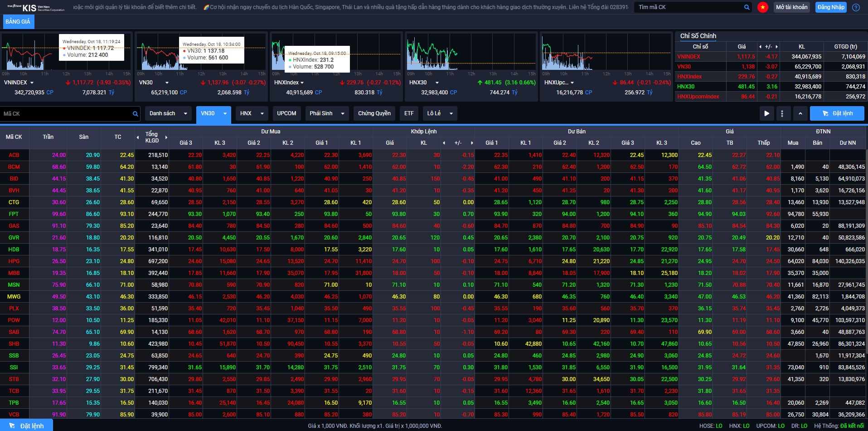Sort by the Mã CK column header
Image resolution: width=868 pixels, height=431 pixels.
14,137
